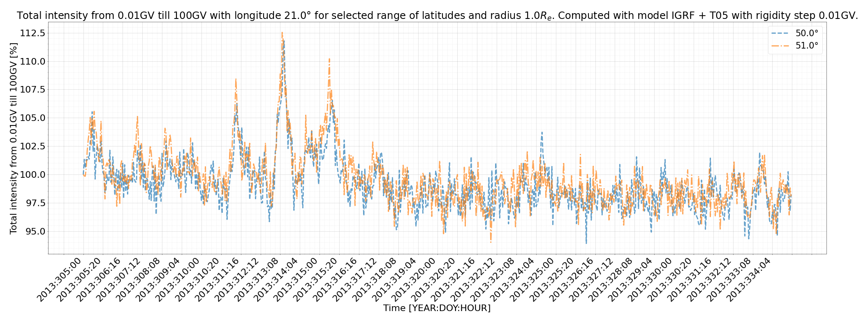
Task: Click the 112.5 y-axis tick label
Action: [32, 33]
